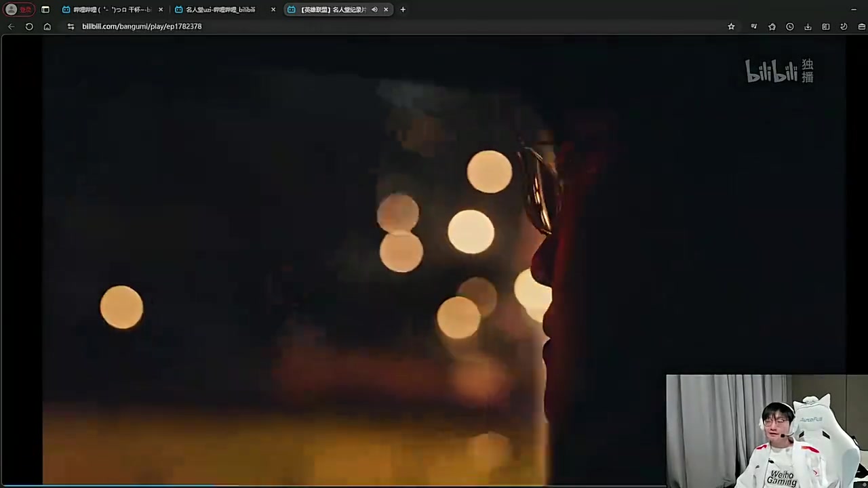Bookmark this page with the star icon
The image size is (868, 488).
tap(731, 26)
